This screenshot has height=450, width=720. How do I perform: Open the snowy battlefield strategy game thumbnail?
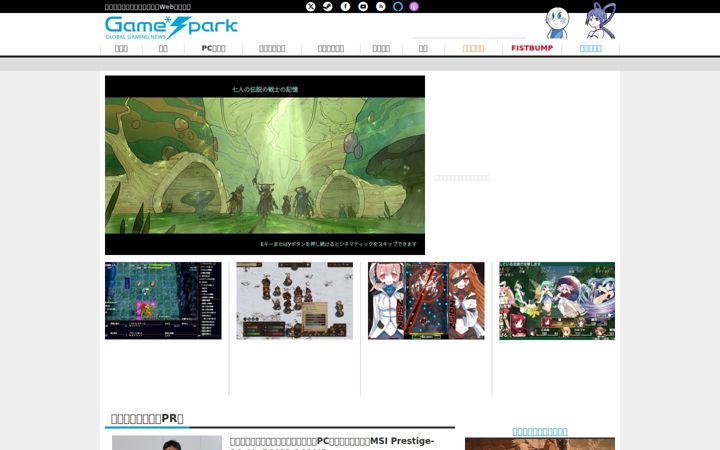(x=295, y=301)
